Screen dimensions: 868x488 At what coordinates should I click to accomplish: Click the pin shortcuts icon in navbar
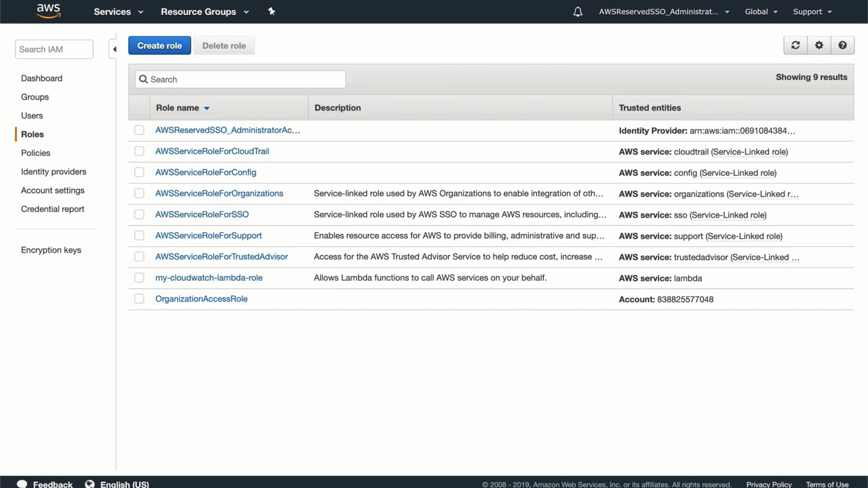[271, 12]
